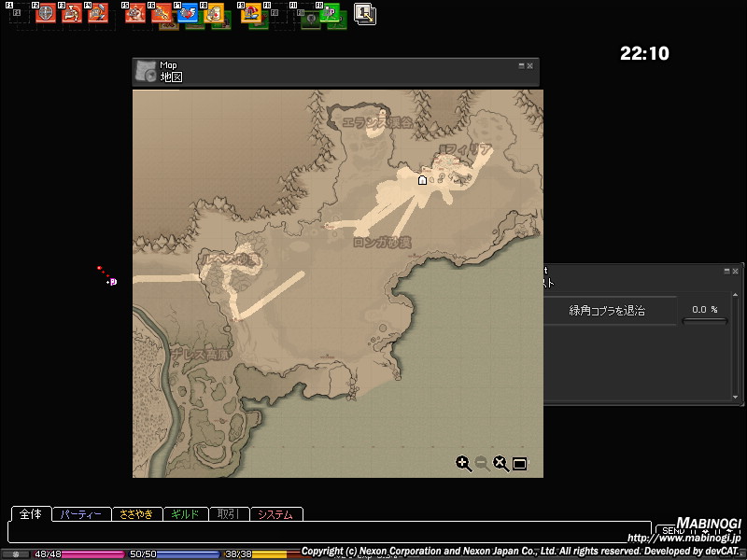Image resolution: width=747 pixels, height=560 pixels.
Task: Toggle the map window size rectangle icon
Action: tap(520, 464)
